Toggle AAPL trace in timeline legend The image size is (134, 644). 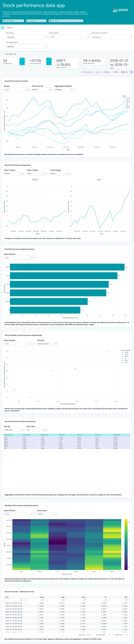click(x=126, y=100)
